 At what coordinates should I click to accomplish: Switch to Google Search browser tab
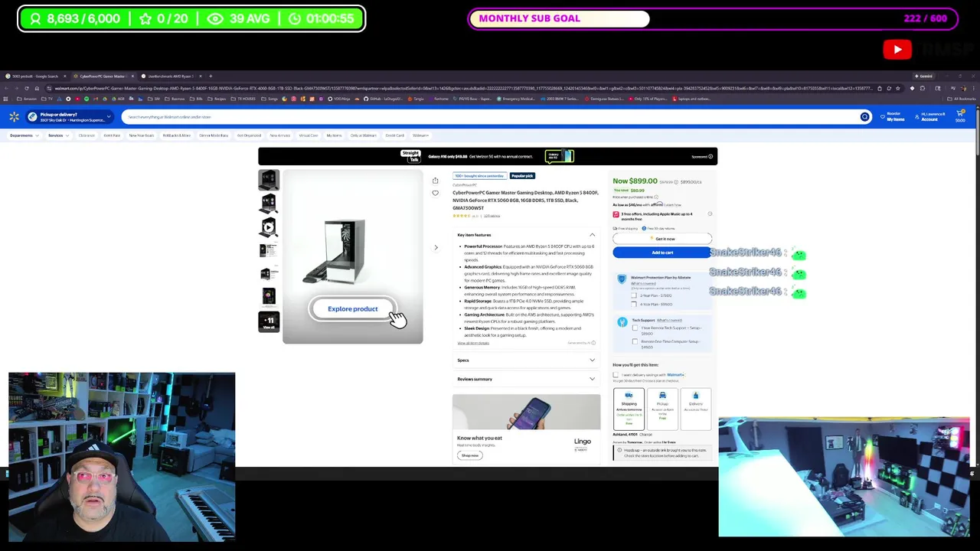[34, 76]
